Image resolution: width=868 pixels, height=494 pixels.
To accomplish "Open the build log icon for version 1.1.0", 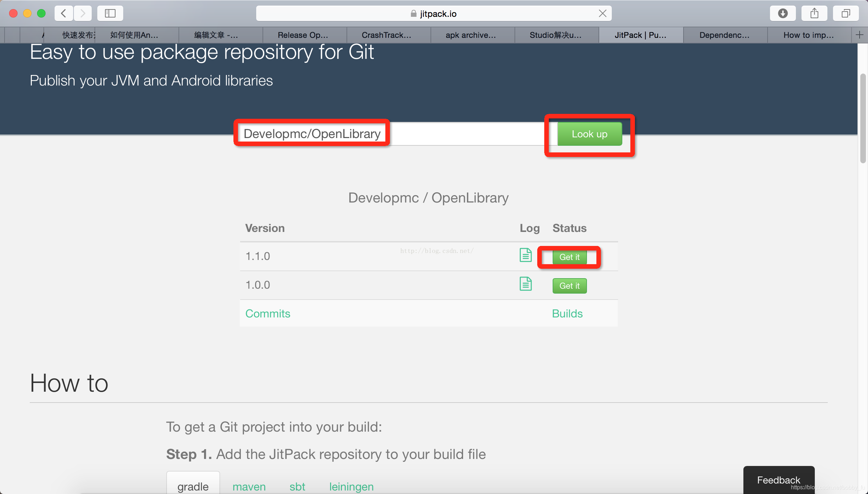I will point(525,255).
